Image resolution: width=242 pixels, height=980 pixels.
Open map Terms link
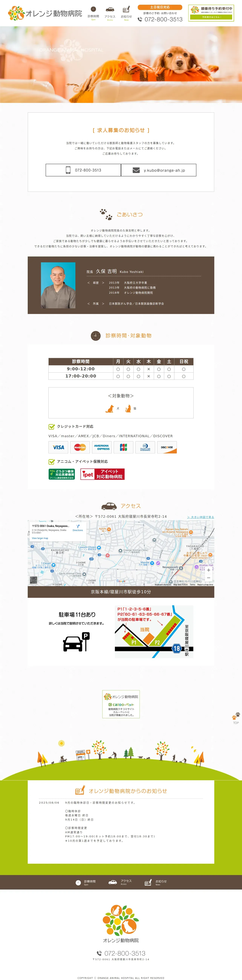[193, 584]
